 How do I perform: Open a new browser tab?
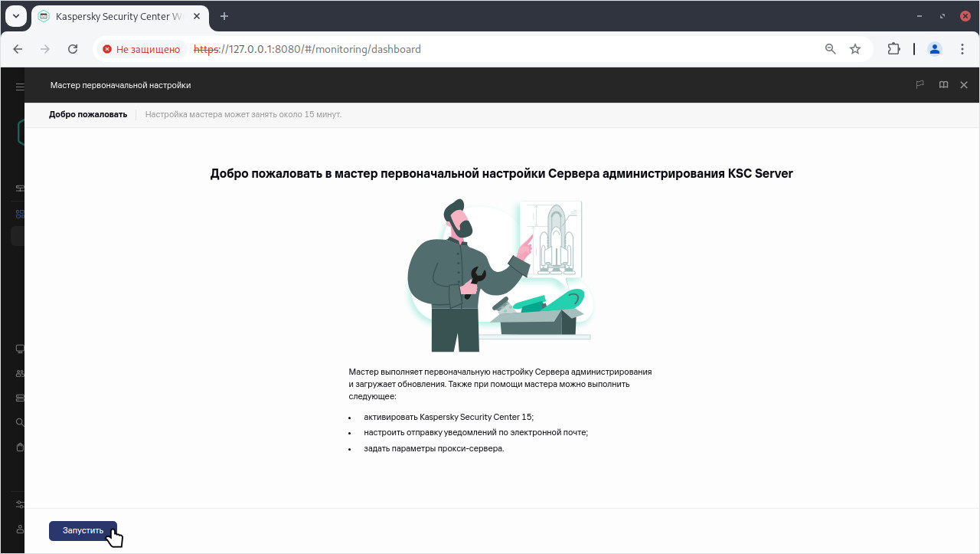224,16
